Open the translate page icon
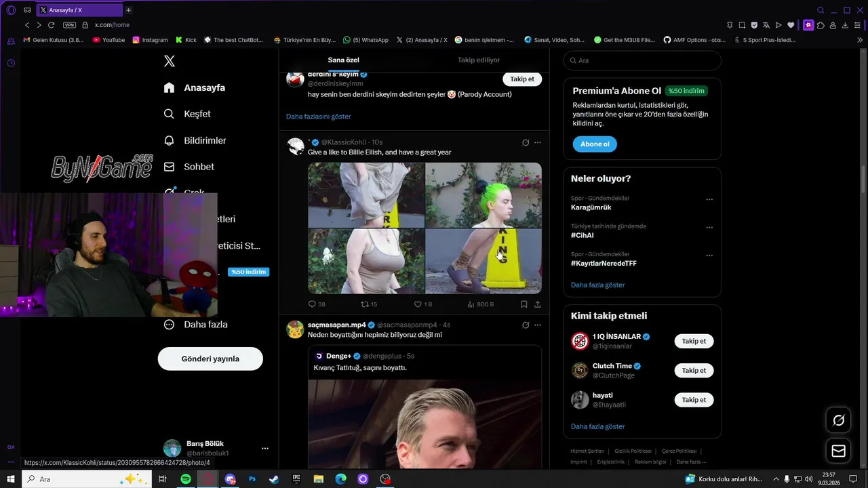The image size is (868, 488). click(766, 25)
